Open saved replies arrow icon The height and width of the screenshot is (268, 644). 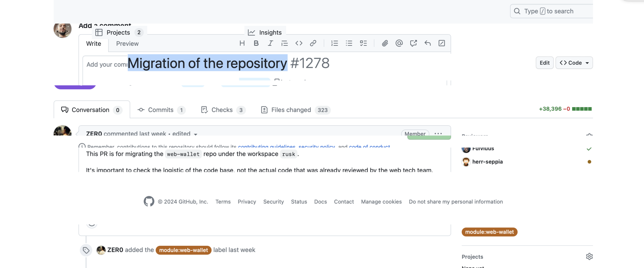coord(428,43)
